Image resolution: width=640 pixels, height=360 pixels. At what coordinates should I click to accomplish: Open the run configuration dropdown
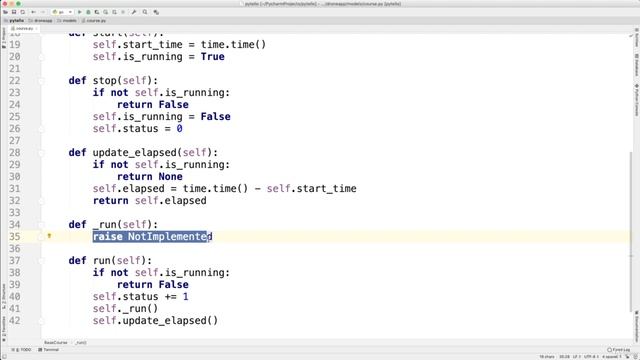coord(62,12)
